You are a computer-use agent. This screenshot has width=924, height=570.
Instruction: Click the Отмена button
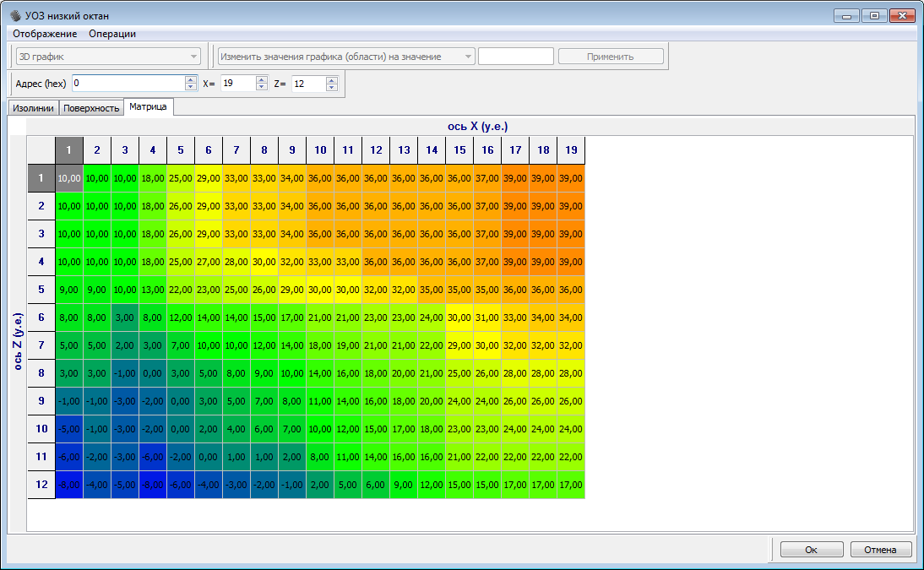(x=880, y=550)
